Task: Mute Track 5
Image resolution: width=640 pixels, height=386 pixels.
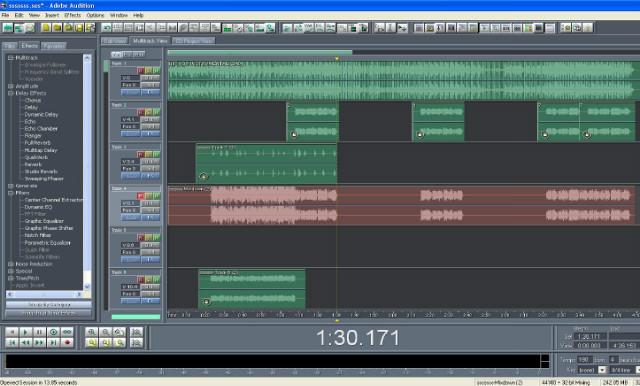Action: point(157,238)
